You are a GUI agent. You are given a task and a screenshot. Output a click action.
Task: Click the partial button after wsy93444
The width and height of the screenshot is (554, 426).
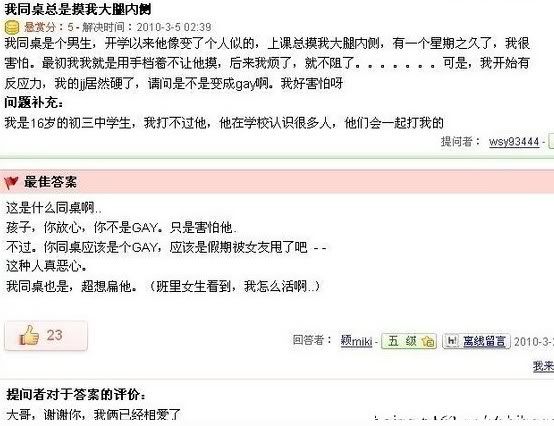551,141
